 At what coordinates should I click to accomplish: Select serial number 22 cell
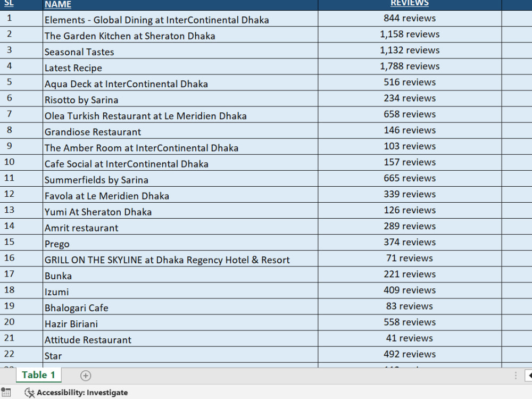tap(21, 354)
